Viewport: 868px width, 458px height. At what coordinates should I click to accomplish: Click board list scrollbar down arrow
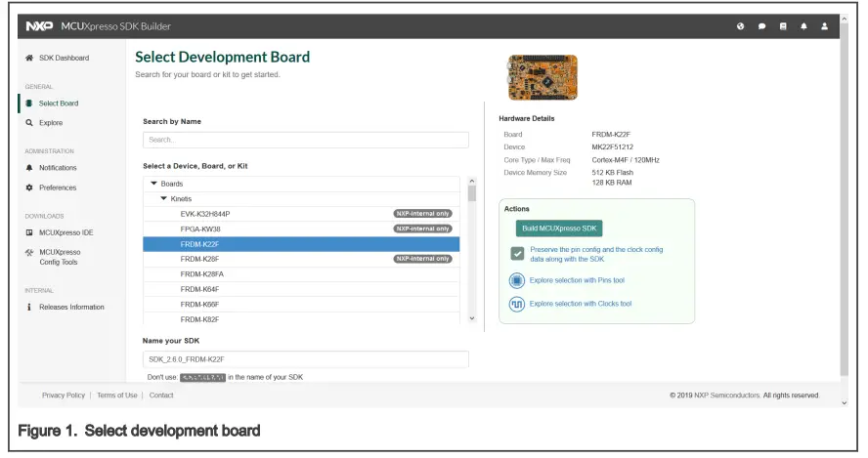pyautogui.click(x=472, y=318)
